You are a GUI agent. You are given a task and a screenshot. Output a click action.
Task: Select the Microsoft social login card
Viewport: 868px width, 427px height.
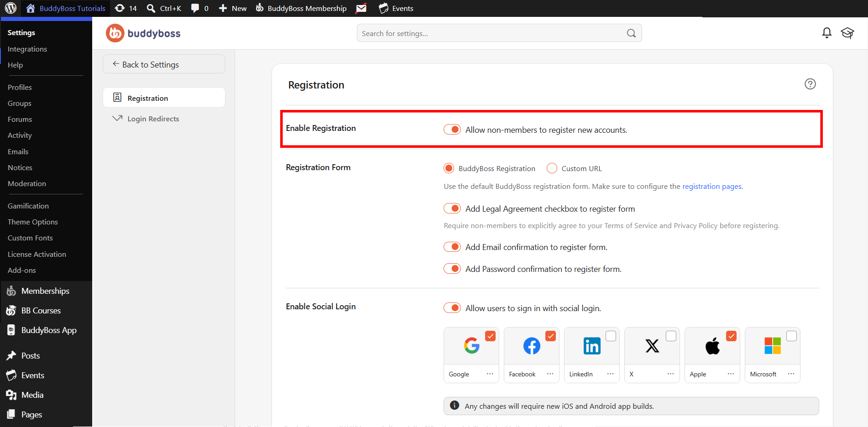pos(773,355)
